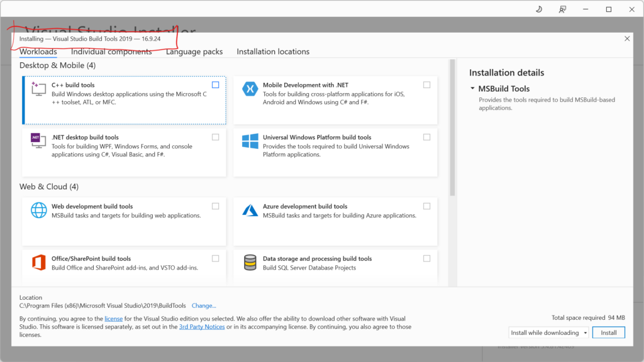
Task: Click the Xamarin Mobile Development icon
Action: pyautogui.click(x=250, y=89)
